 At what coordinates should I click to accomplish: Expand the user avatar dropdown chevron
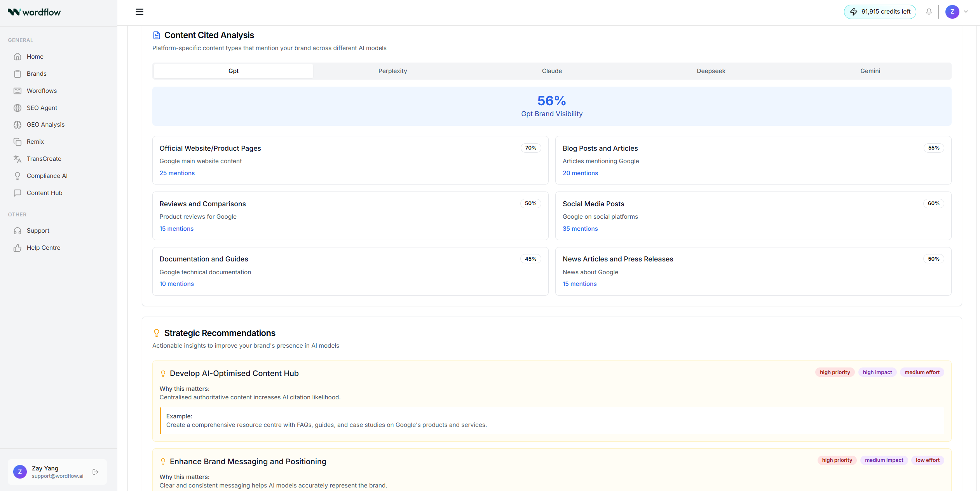(x=966, y=12)
